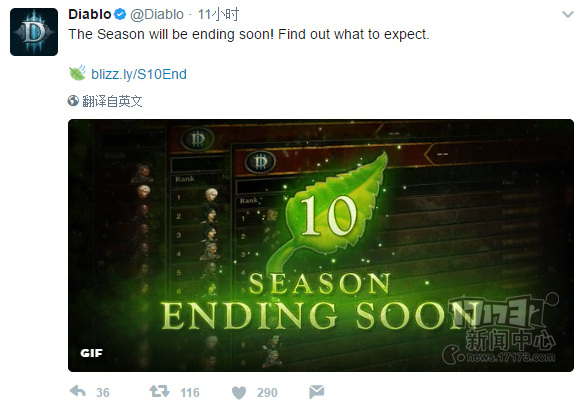Expand the tweet options chevron

click(567, 15)
